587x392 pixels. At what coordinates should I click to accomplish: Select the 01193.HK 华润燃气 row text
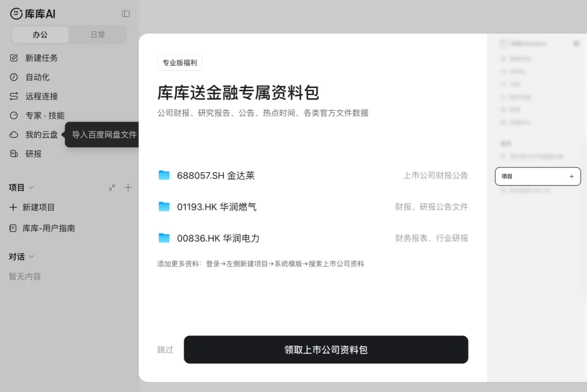pyautogui.click(x=217, y=207)
